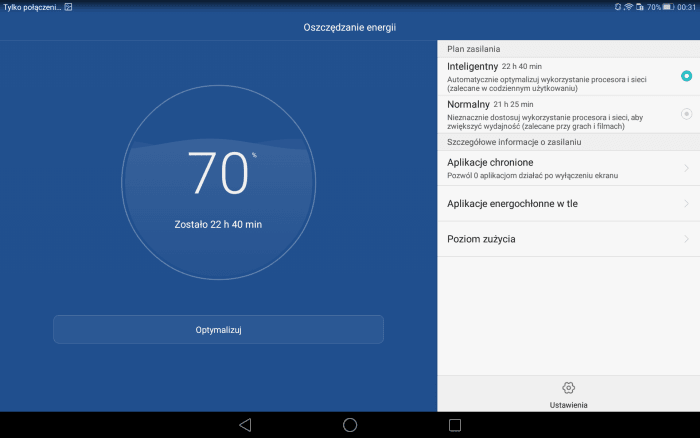Image resolution: width=700 pixels, height=438 pixels.
Task: Tap the 'Normalny' plan name
Action: 468,104
